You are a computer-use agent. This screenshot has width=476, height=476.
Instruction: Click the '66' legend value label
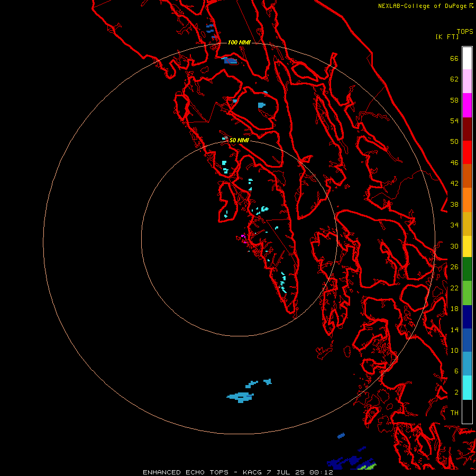click(x=454, y=59)
